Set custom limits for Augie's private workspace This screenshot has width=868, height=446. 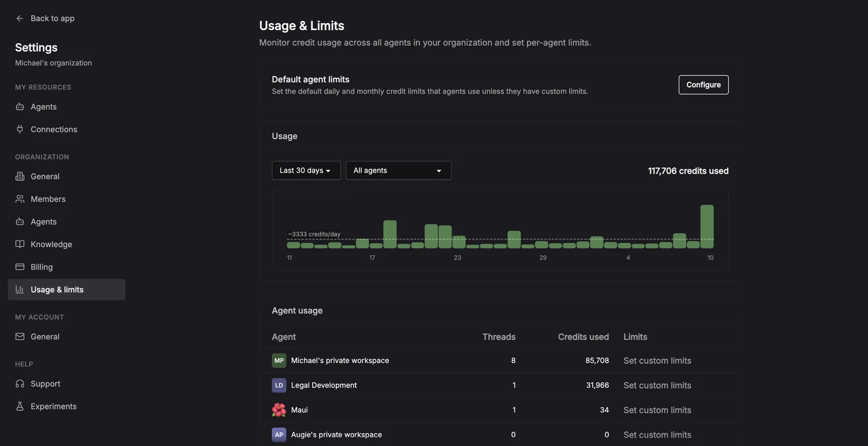pos(657,435)
